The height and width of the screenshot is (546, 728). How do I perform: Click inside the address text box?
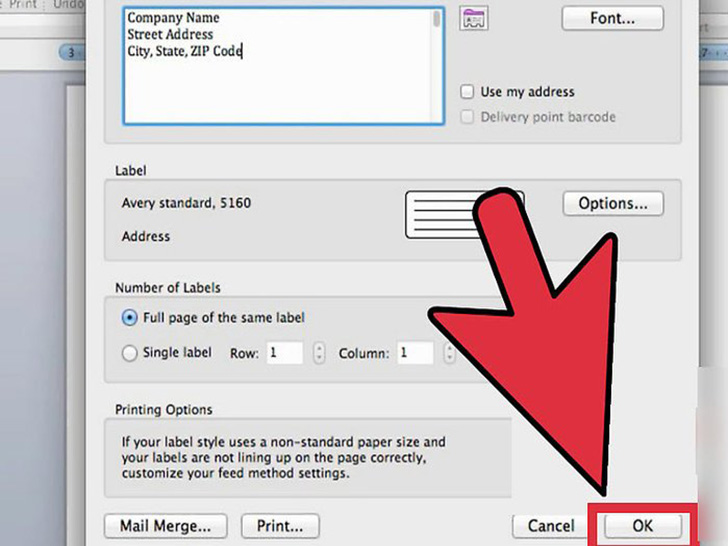284,65
